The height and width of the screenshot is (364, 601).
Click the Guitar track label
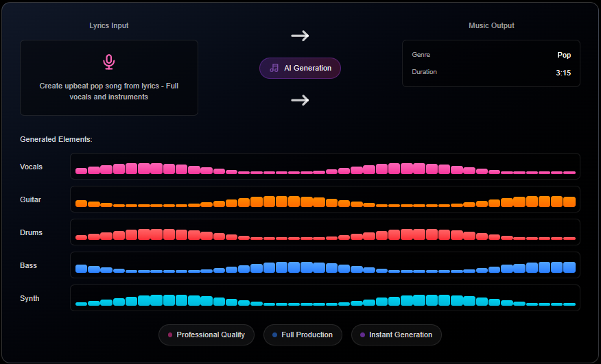point(30,199)
